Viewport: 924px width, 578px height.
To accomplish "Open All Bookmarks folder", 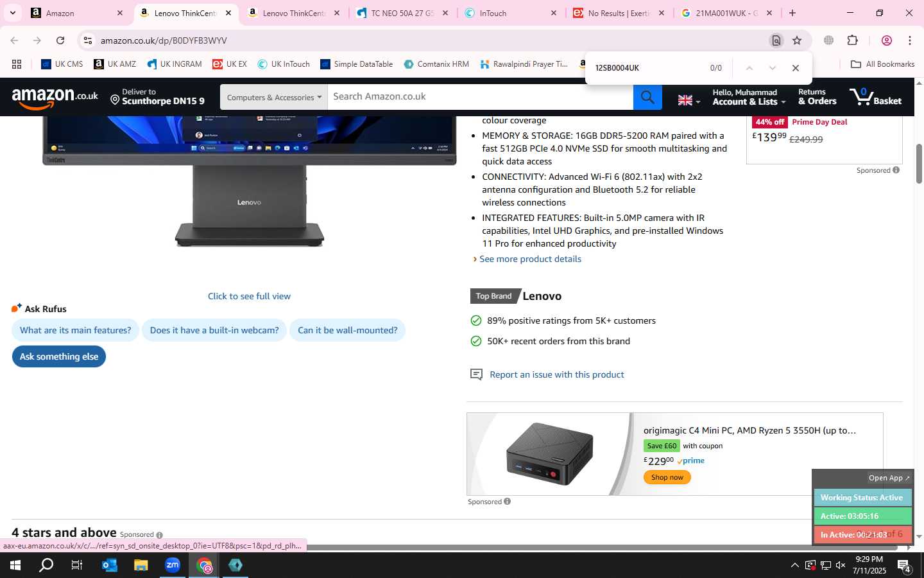I will pyautogui.click(x=882, y=64).
